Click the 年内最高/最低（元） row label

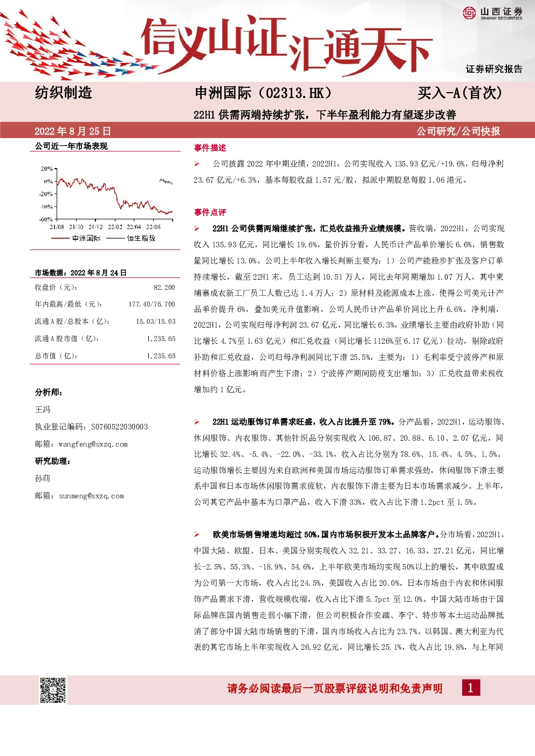[x=68, y=304]
